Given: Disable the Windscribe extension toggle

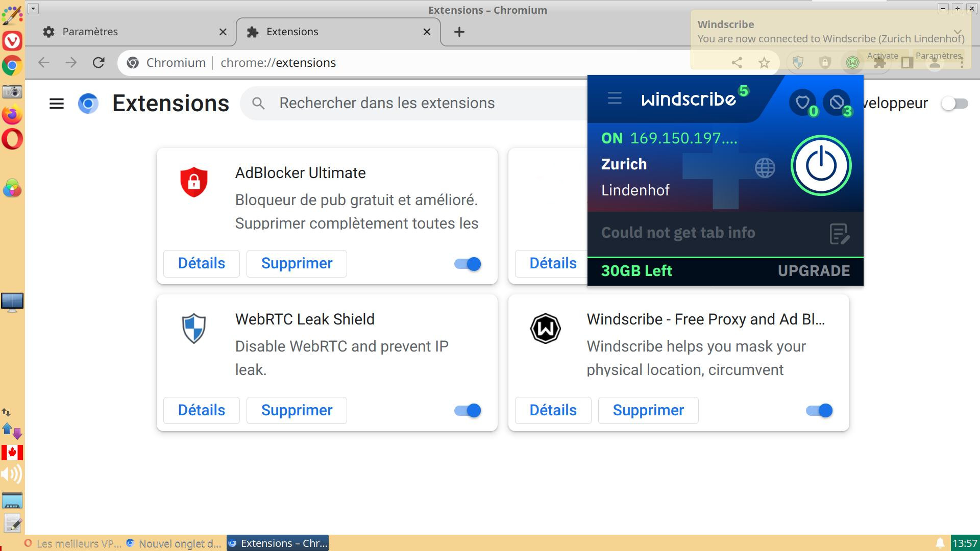Looking at the screenshot, I should point(819,411).
